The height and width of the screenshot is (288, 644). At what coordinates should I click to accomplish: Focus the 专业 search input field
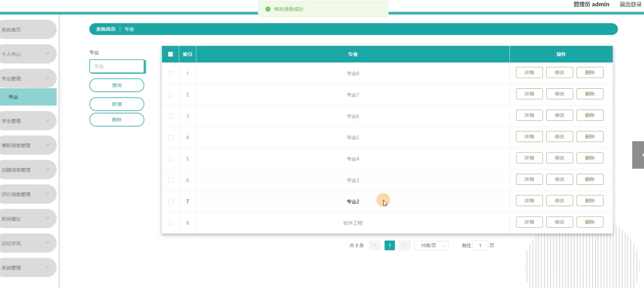point(117,66)
